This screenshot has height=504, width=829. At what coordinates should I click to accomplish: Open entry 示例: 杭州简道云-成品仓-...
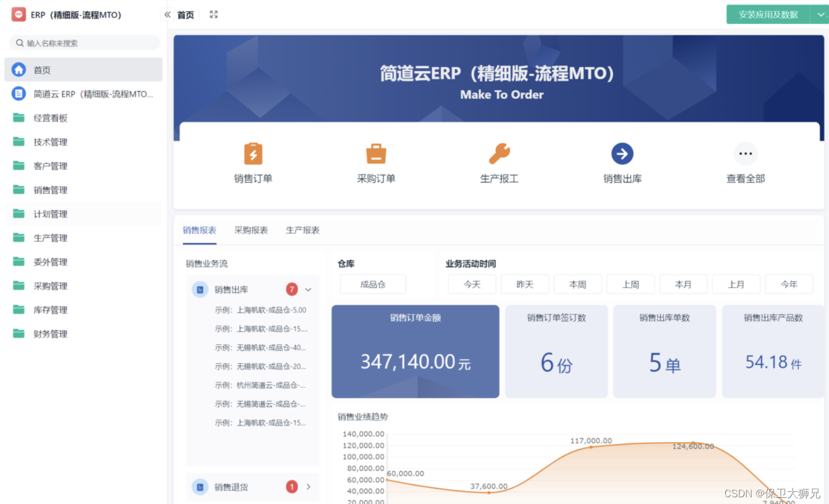tap(260, 385)
